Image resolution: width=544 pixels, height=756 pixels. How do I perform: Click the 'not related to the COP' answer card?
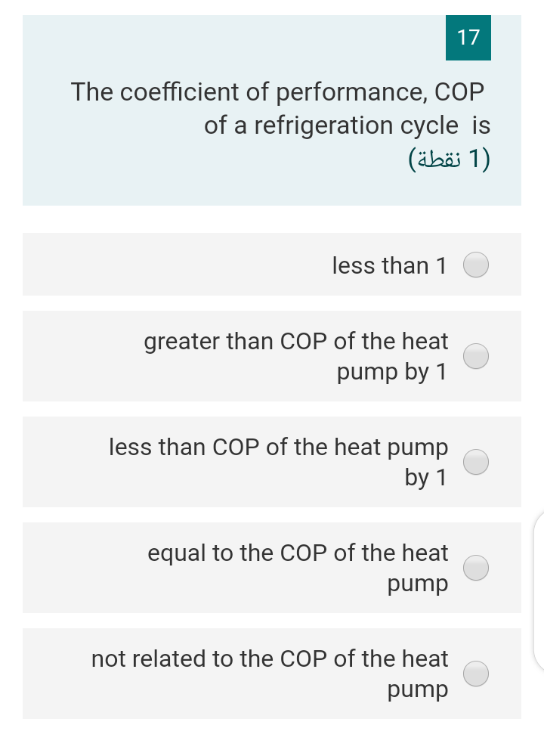point(272,673)
